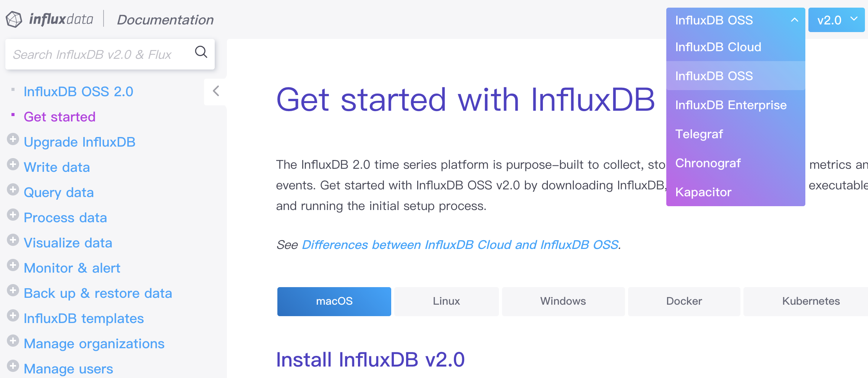
Task: Open the Differences between InfluxDB Cloud and OSS link
Action: [x=460, y=245]
